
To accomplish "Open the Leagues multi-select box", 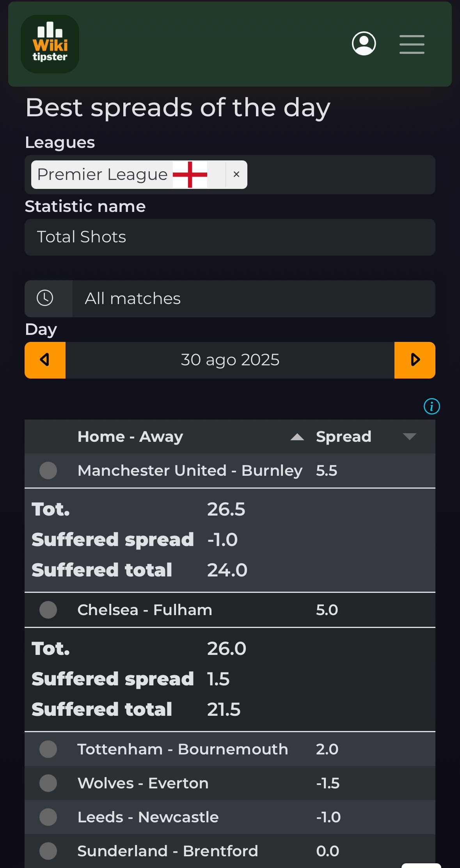I will [339, 174].
